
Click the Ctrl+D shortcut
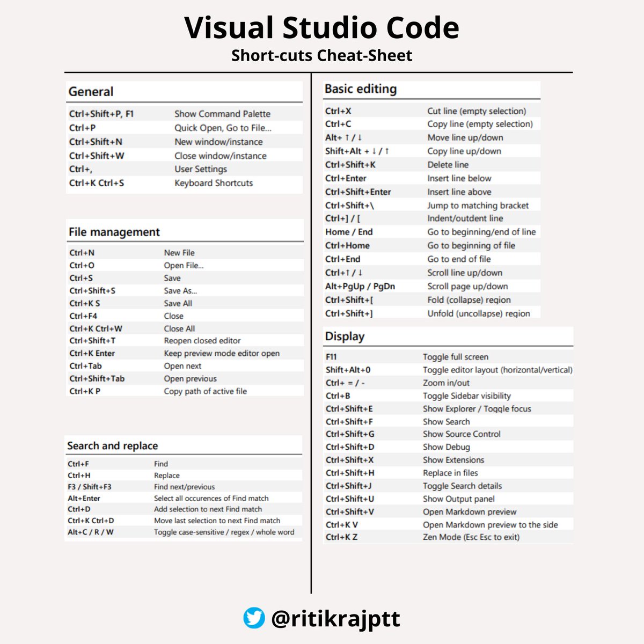[79, 509]
